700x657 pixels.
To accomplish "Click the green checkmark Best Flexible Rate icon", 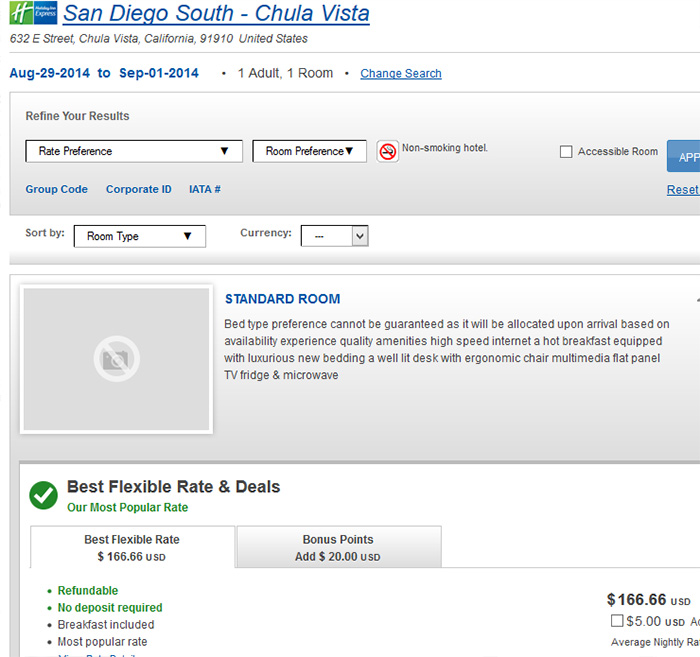I will pos(43,495).
